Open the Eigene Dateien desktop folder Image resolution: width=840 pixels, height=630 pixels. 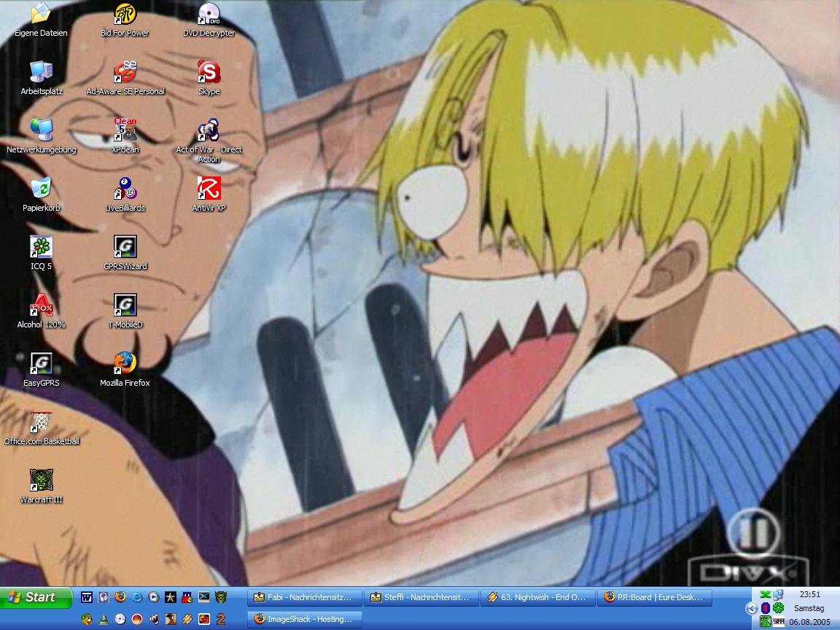(41, 20)
